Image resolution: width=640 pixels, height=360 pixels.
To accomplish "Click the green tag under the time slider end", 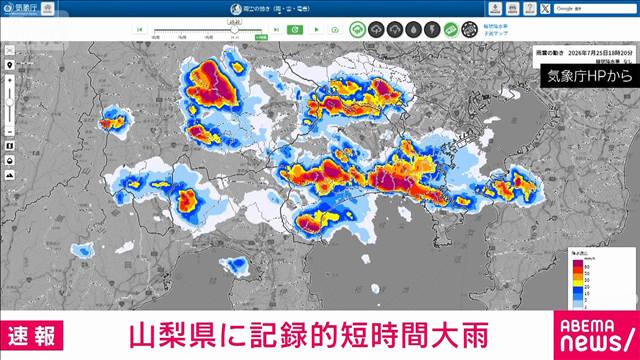I will (261, 37).
